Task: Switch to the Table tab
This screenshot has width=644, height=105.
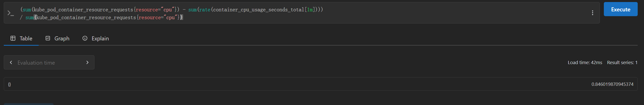Action: (x=21, y=38)
